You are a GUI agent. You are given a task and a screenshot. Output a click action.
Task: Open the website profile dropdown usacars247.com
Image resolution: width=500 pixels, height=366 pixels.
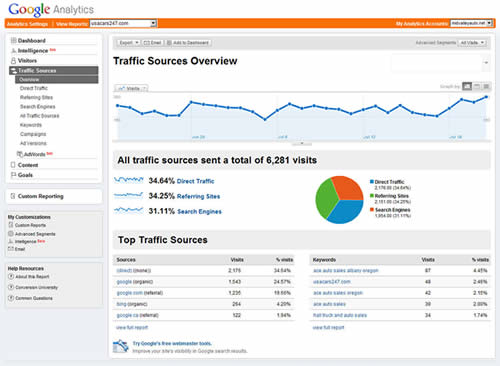(123, 23)
